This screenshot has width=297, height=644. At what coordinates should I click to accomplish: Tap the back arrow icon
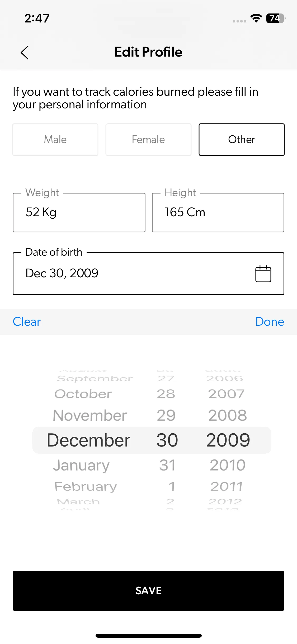click(25, 52)
